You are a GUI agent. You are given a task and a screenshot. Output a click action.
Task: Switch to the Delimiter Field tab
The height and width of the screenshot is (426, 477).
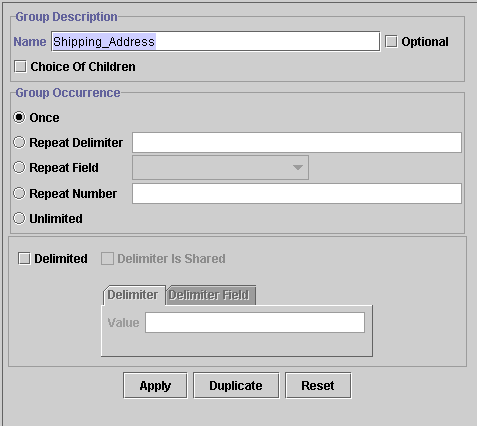[x=210, y=295]
